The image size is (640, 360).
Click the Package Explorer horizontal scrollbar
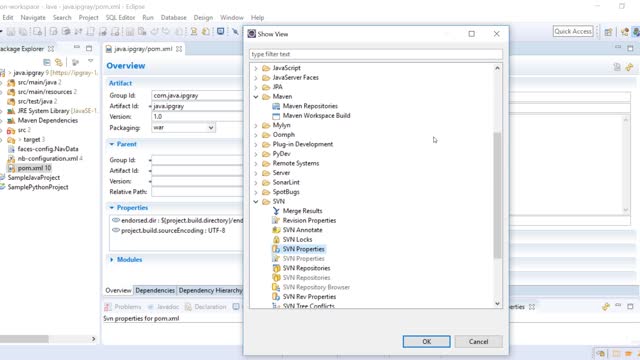tap(24, 339)
